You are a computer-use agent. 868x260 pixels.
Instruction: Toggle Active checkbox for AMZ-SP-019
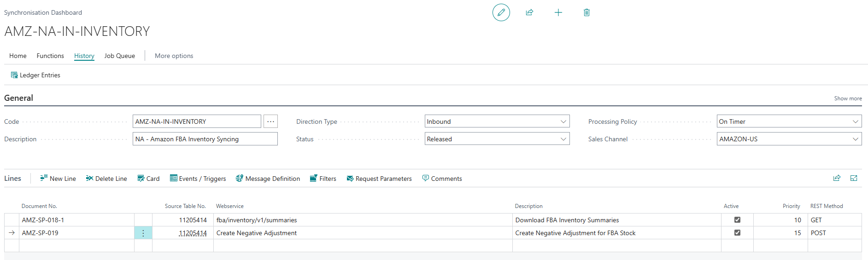[x=737, y=233]
